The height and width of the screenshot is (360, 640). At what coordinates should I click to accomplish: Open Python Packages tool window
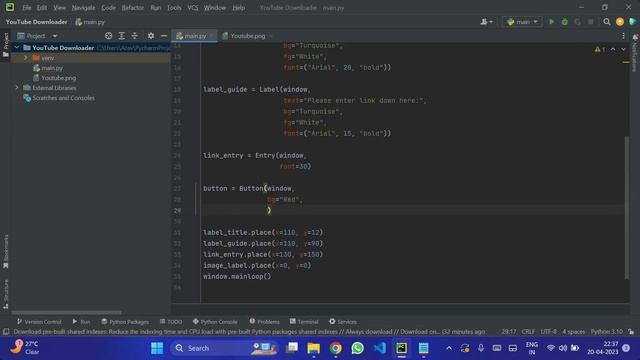point(125,322)
